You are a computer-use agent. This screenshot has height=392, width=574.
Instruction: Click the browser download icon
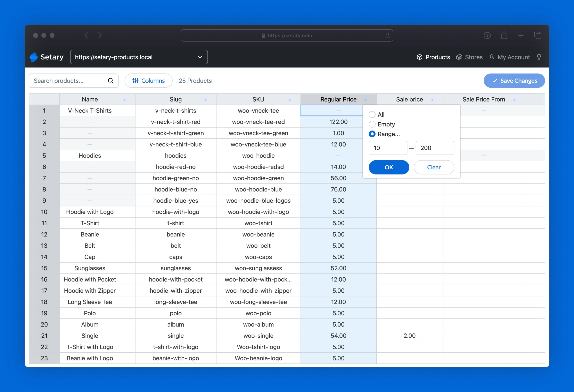487,35
